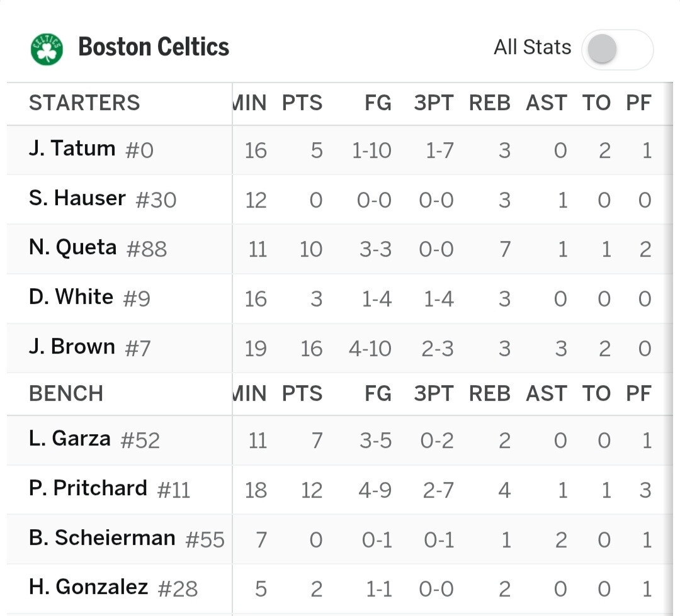
Task: Click the bench AST column header
Action: (x=547, y=394)
